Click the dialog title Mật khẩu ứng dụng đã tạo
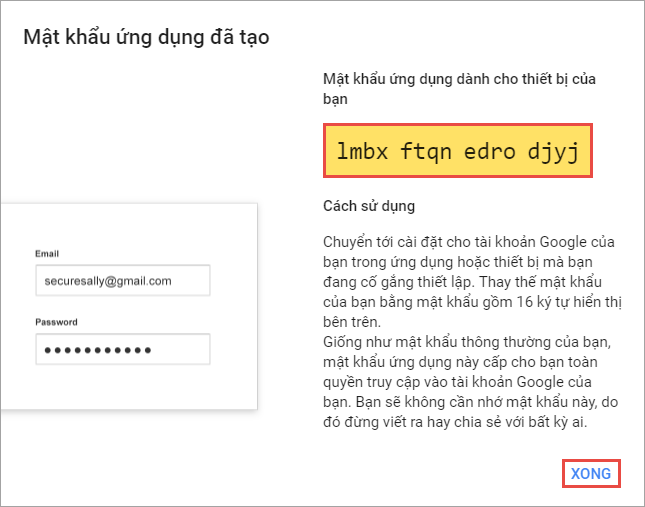 pyautogui.click(x=146, y=37)
